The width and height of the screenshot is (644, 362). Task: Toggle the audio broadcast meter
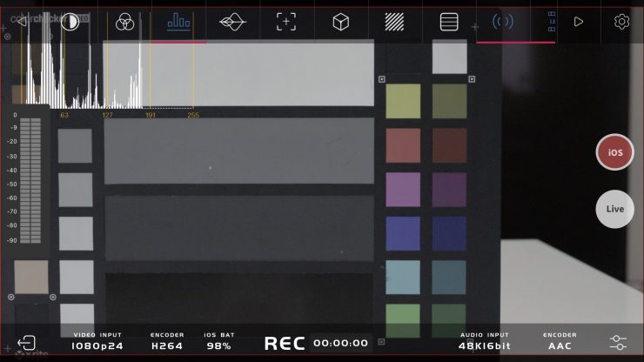click(x=503, y=22)
